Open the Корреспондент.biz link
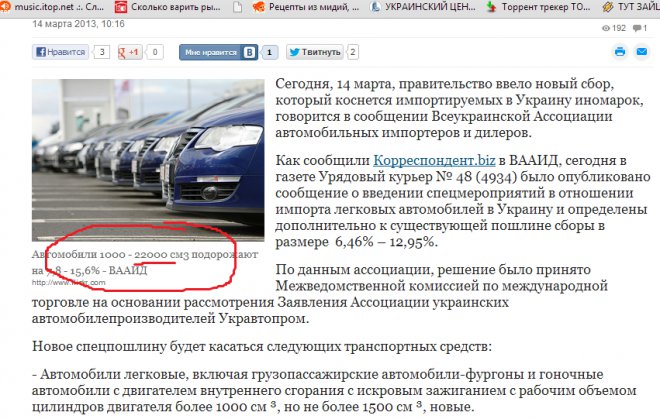The height and width of the screenshot is (419, 660). point(434,160)
